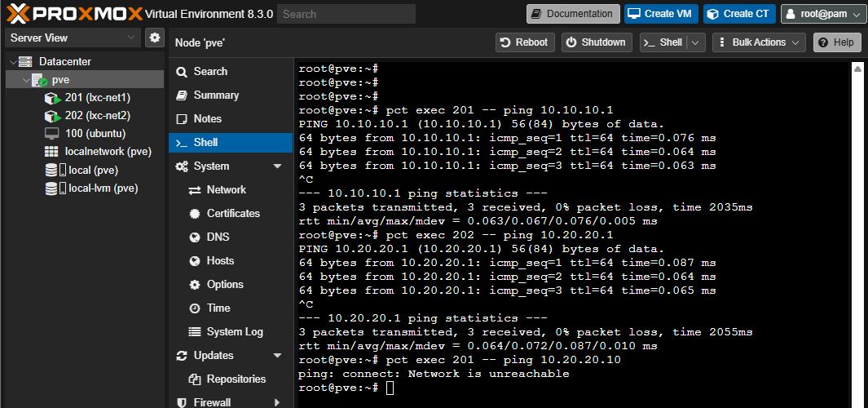Select container 201 (lxc-net1)
868x408 pixels.
tap(98, 98)
